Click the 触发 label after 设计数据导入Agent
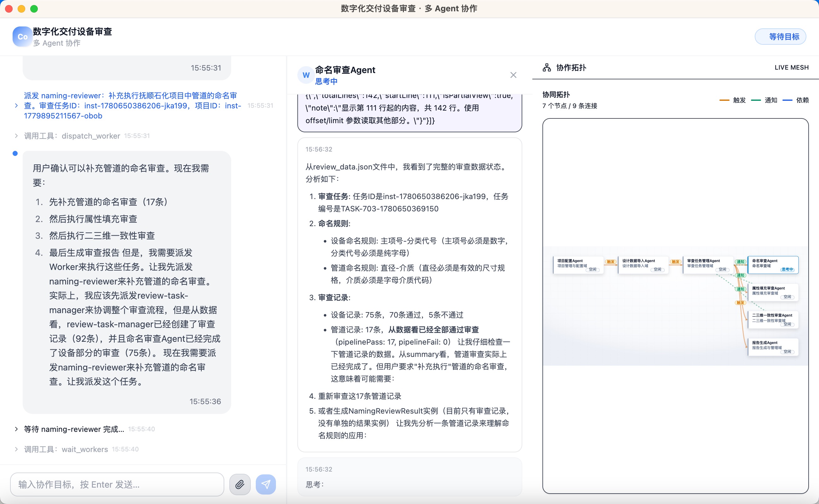This screenshot has width=819, height=504. (676, 262)
